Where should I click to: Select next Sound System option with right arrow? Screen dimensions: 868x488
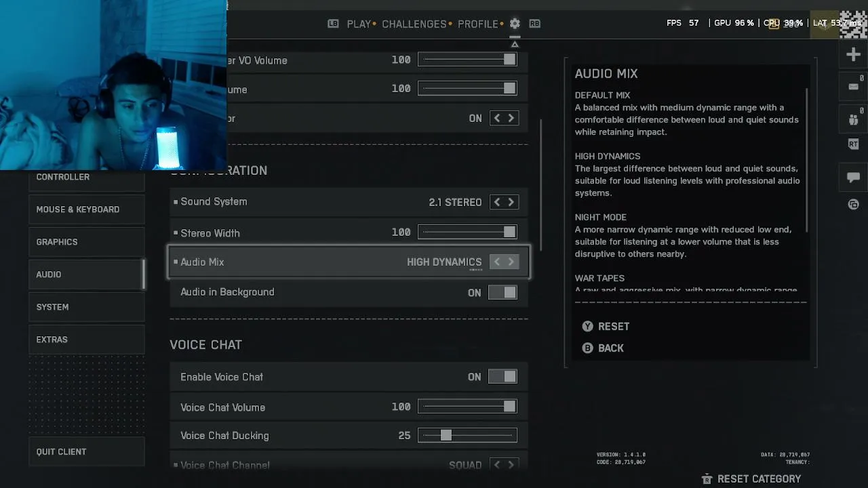511,202
